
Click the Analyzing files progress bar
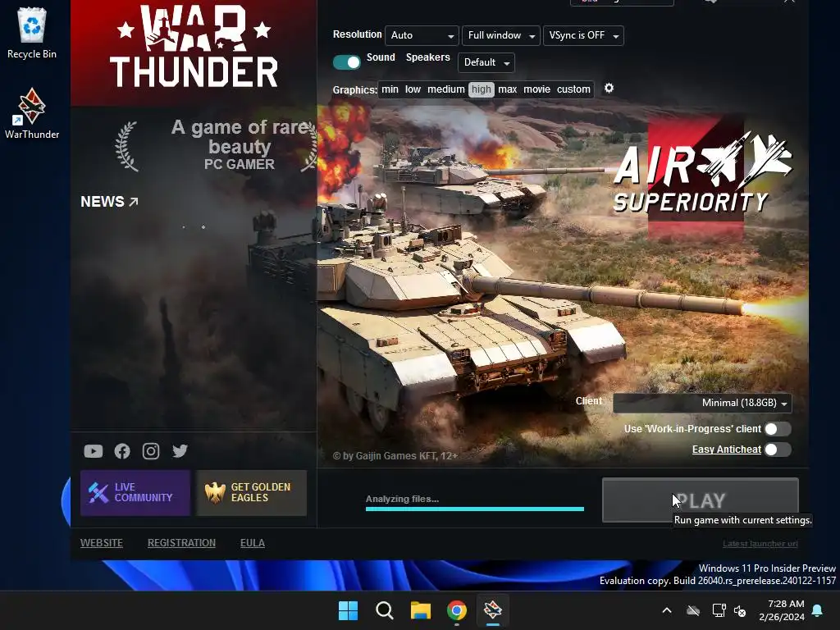pyautogui.click(x=475, y=509)
